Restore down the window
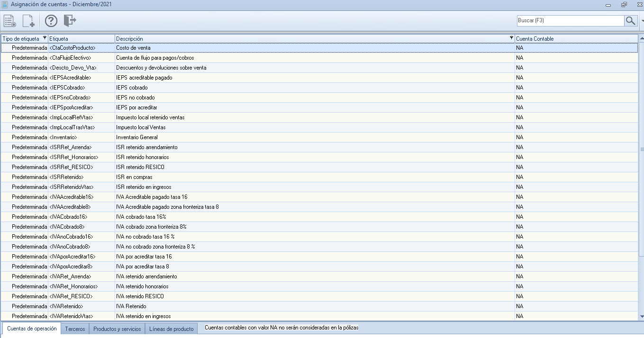644x338 pixels. pyautogui.click(x=624, y=4)
